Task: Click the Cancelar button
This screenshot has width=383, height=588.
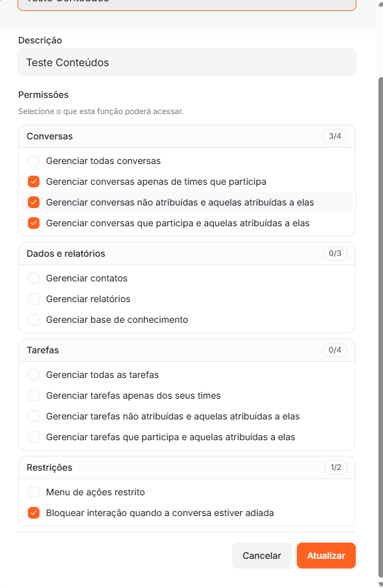Action: point(262,556)
